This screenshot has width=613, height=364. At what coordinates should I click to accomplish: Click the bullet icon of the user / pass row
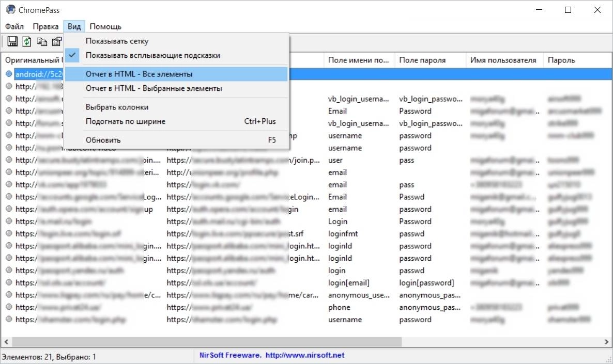(x=9, y=160)
